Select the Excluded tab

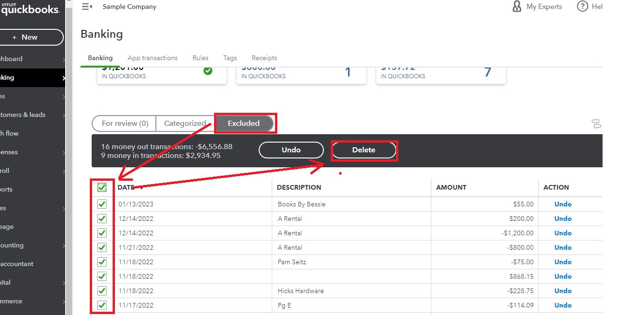pos(244,123)
